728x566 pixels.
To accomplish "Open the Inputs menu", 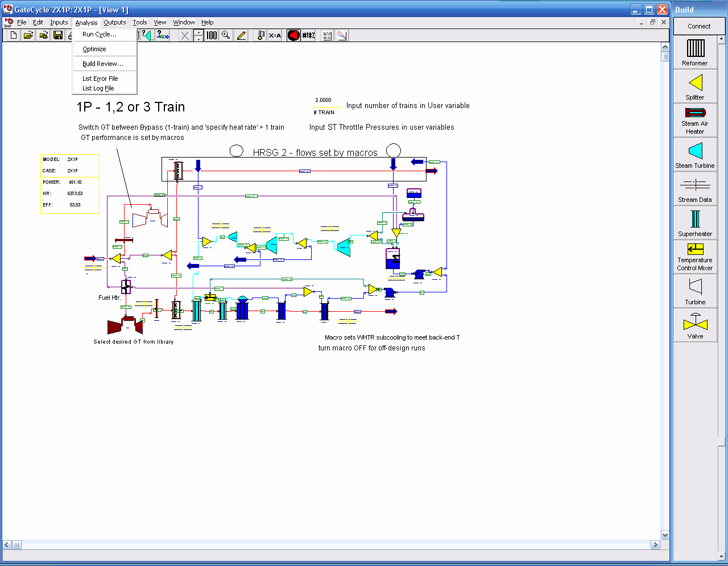I will [59, 22].
